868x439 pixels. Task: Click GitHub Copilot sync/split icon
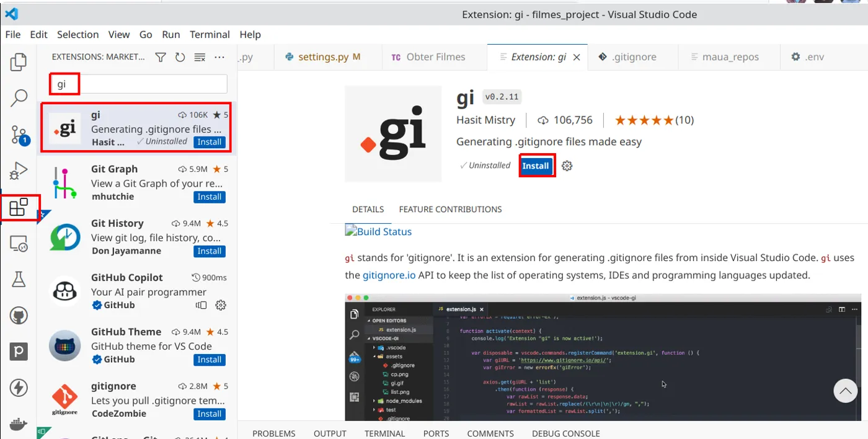(201, 305)
